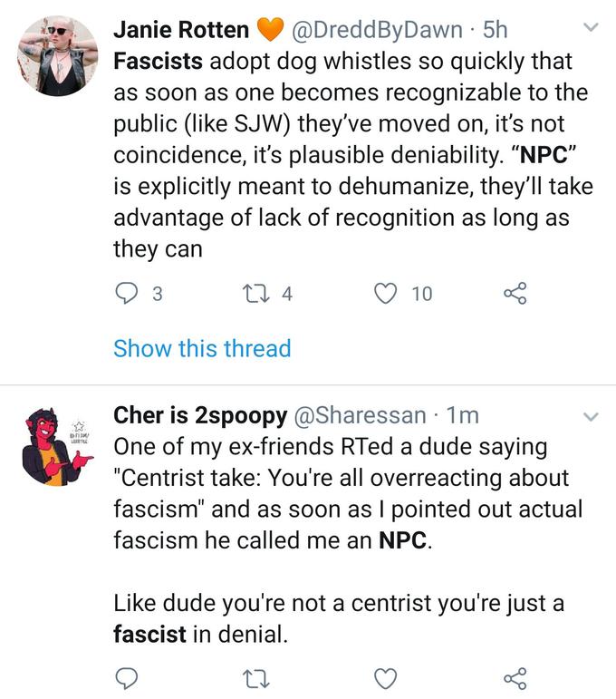Open the 1m timestamp on Cher's tweet

pos(464,415)
